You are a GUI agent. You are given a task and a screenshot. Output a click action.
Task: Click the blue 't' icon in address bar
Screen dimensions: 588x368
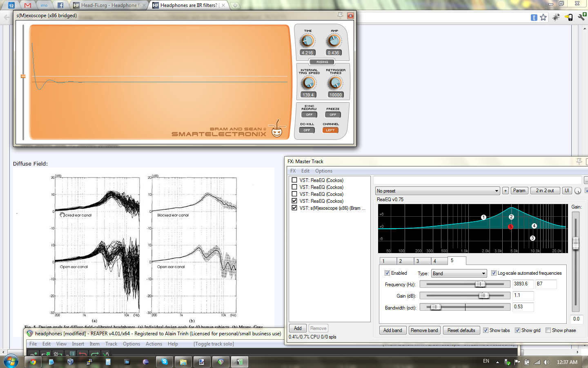pyautogui.click(x=534, y=18)
